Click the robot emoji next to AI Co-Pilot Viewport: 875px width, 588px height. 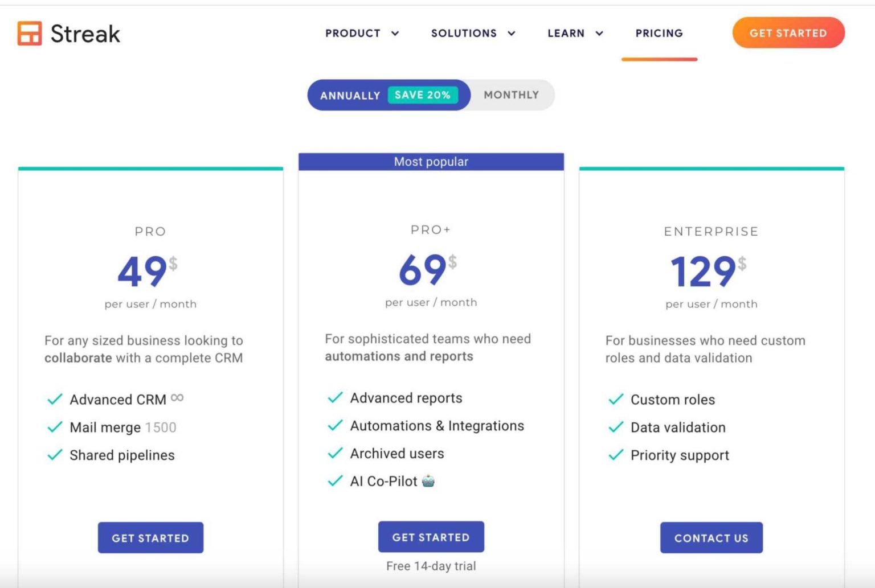pos(429,481)
